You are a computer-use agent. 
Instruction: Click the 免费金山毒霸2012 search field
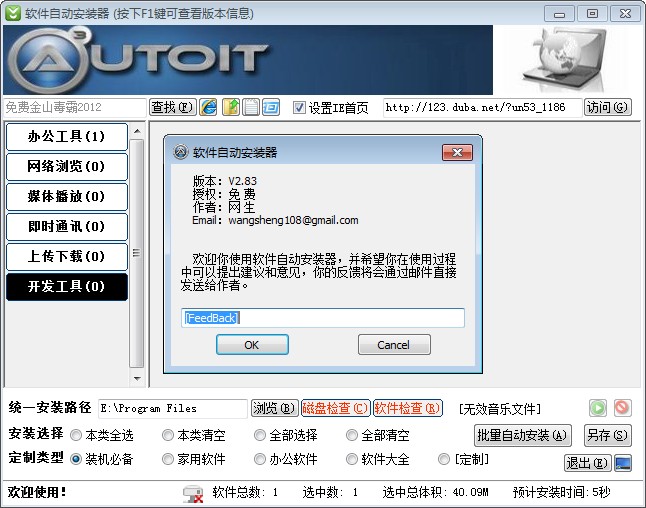(x=75, y=107)
